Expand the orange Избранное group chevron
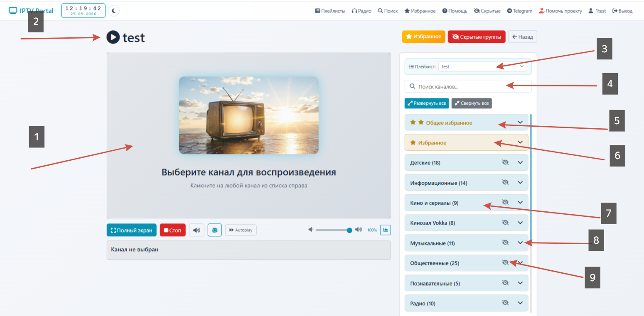This screenshot has width=644, height=316. (x=520, y=142)
